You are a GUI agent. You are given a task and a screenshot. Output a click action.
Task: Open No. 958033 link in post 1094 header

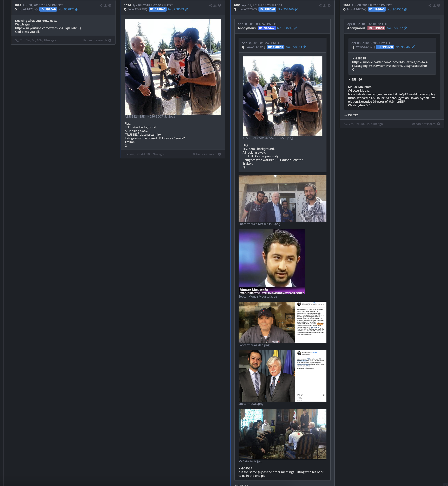(176, 9)
